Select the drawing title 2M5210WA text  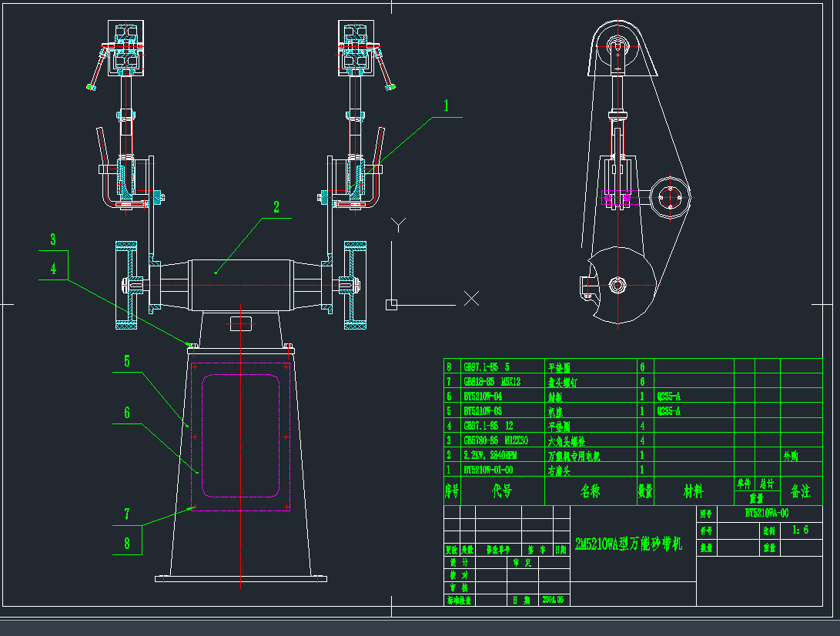click(628, 545)
